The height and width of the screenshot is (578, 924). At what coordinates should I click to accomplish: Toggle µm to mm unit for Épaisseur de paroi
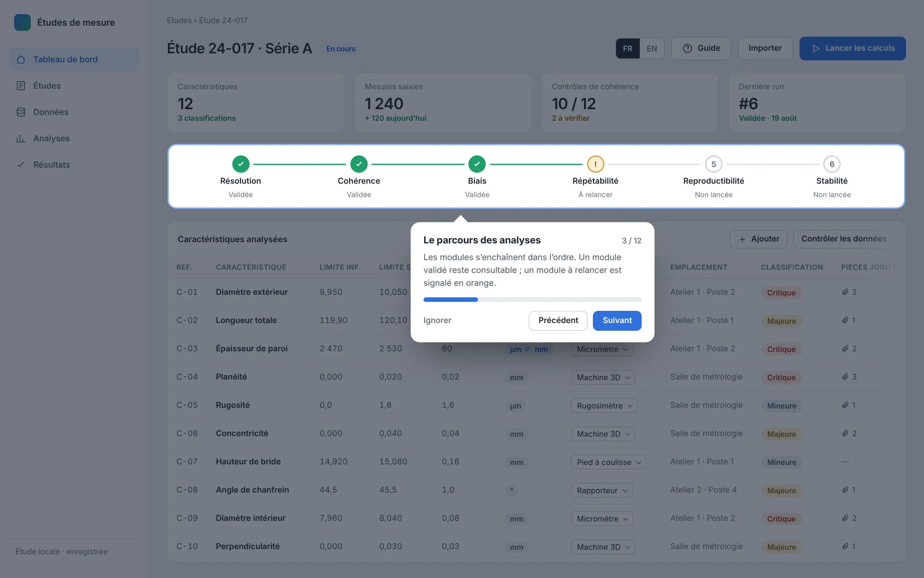point(529,349)
